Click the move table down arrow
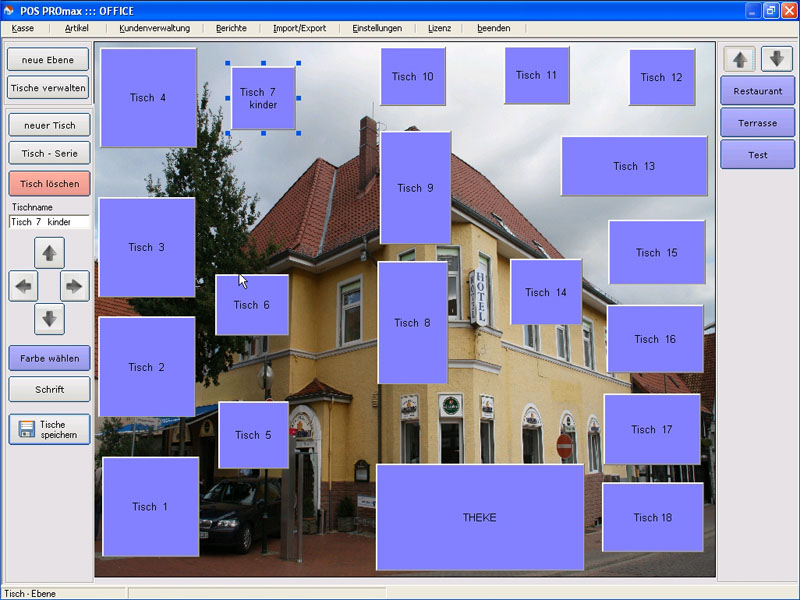The width and height of the screenshot is (800, 600). click(49, 319)
